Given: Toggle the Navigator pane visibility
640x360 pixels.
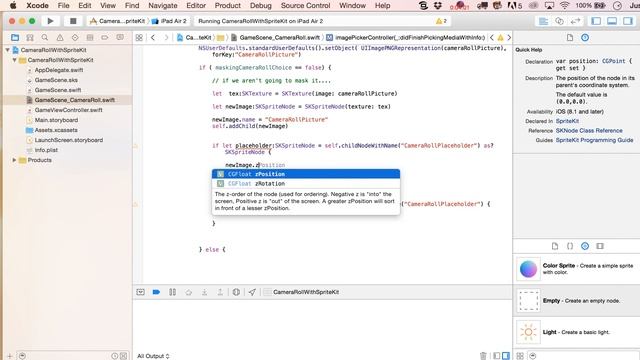Looking at the screenshot, I should [596, 21].
